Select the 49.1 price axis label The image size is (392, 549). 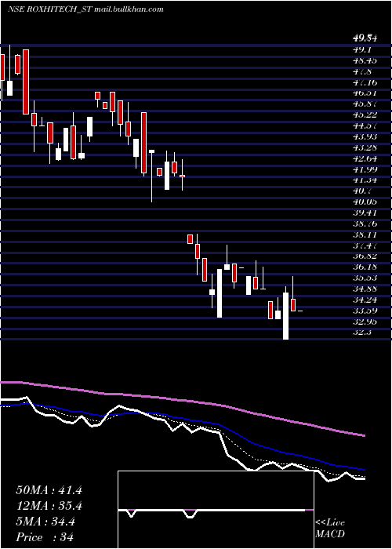click(362, 49)
